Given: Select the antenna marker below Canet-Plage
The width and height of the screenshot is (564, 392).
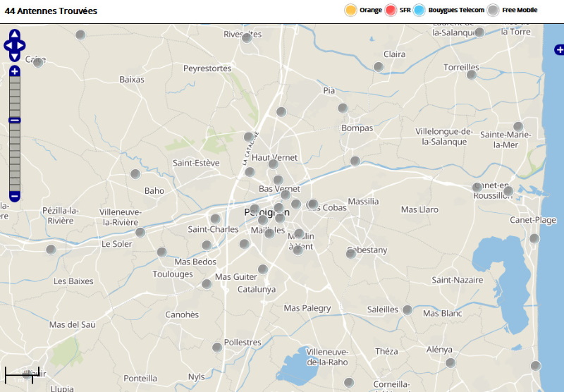Looking at the screenshot, I should point(534,238).
